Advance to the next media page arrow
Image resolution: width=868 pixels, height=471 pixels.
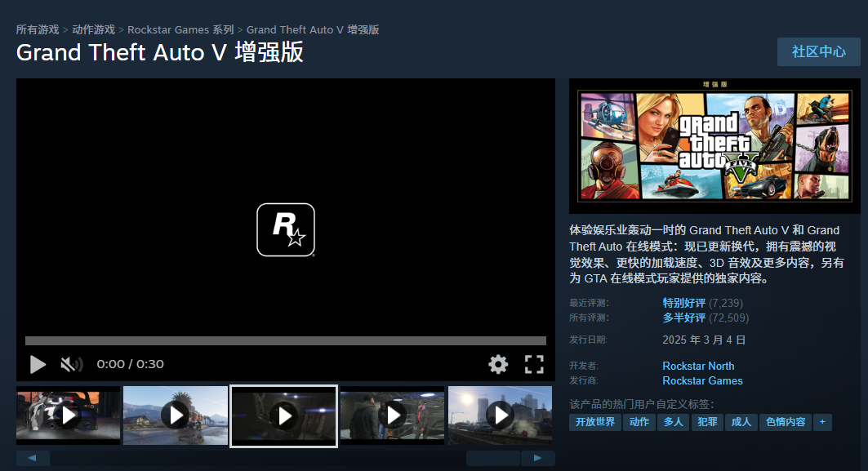pos(538,458)
